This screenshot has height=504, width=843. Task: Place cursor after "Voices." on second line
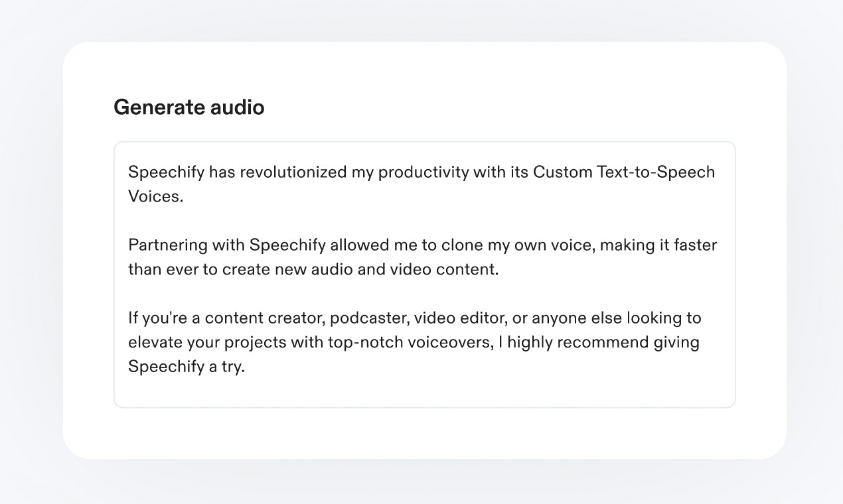pos(184,197)
